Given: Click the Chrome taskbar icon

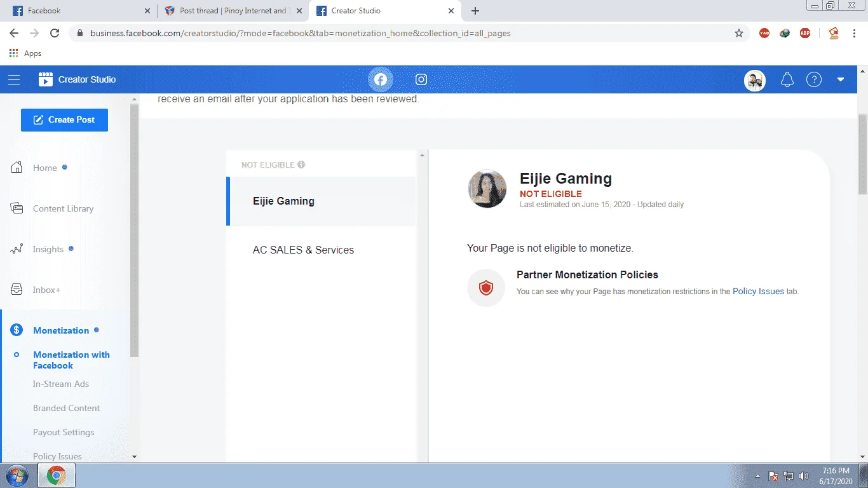Looking at the screenshot, I should pyautogui.click(x=57, y=475).
